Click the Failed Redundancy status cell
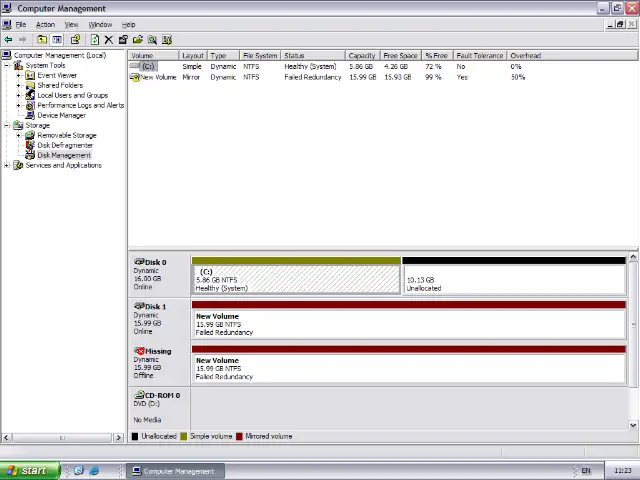This screenshot has width=640, height=480. [x=313, y=78]
